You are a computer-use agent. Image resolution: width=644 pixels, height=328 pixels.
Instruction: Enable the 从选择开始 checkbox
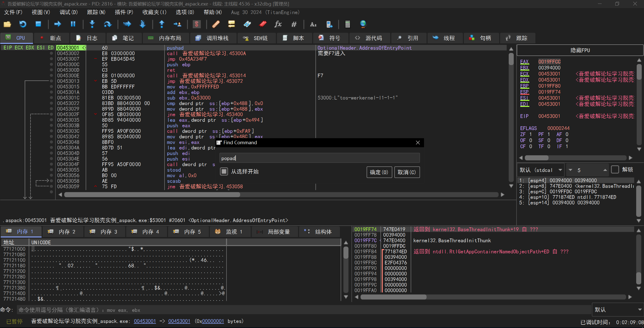224,172
